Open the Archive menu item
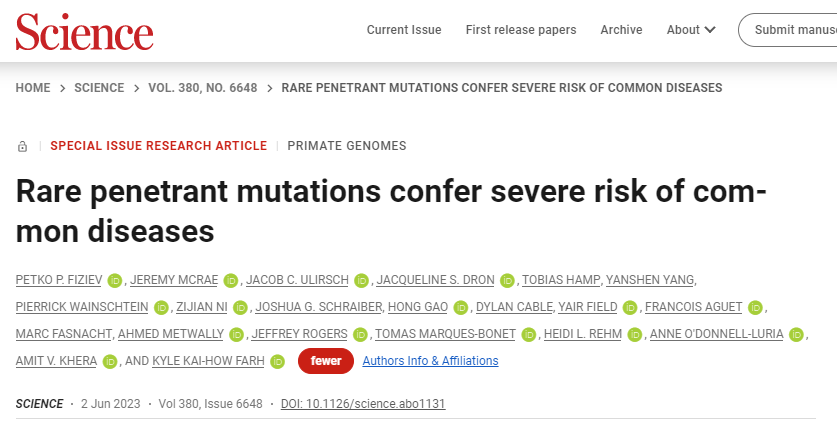 coord(621,30)
